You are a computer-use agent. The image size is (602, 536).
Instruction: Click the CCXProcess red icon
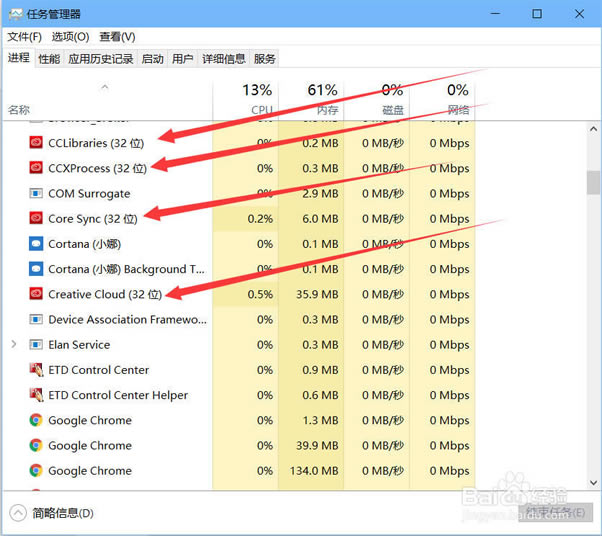[36, 168]
